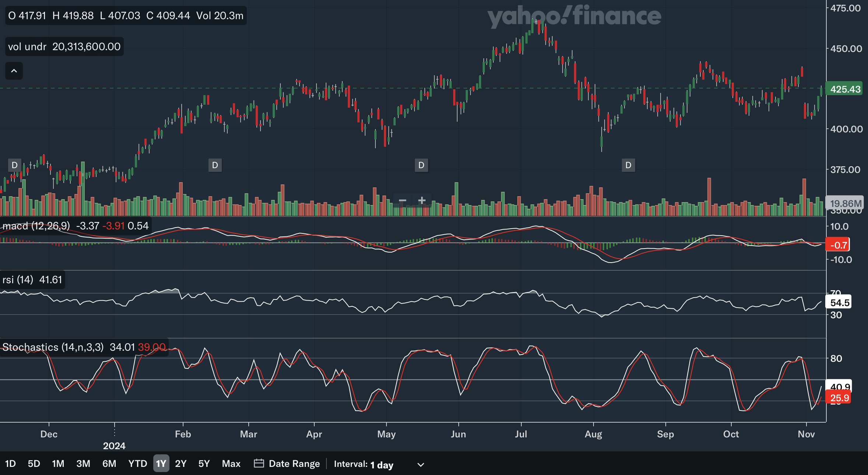Click the Date Range calendar icon

point(259,464)
